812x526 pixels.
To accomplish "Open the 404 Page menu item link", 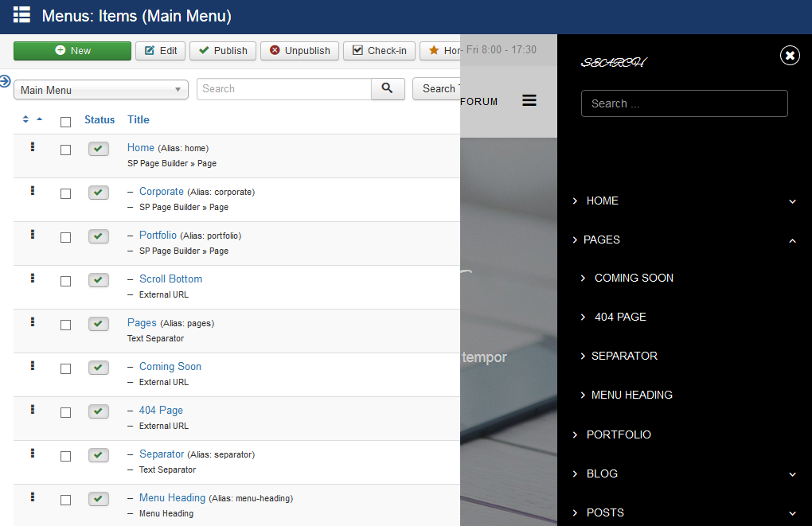I will click(x=161, y=410).
